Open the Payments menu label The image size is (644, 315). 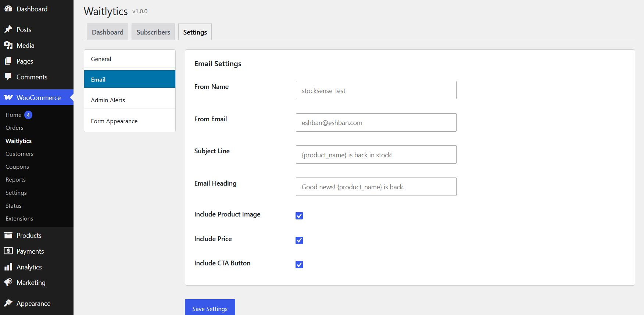coord(30,251)
